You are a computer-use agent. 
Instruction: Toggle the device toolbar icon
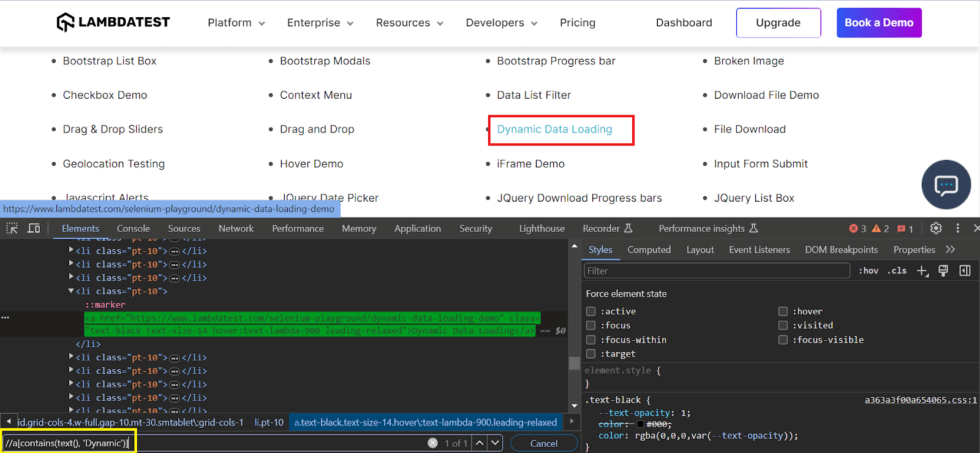pos(34,228)
